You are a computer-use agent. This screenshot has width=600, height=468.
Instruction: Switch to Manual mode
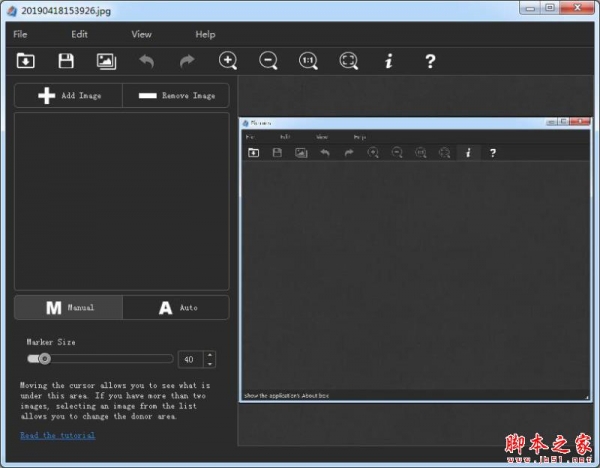69,307
